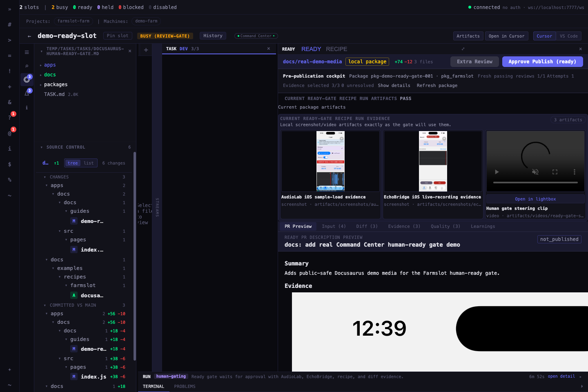Expand the docs folder in file tree
The width and height of the screenshot is (588, 392).
(x=50, y=75)
